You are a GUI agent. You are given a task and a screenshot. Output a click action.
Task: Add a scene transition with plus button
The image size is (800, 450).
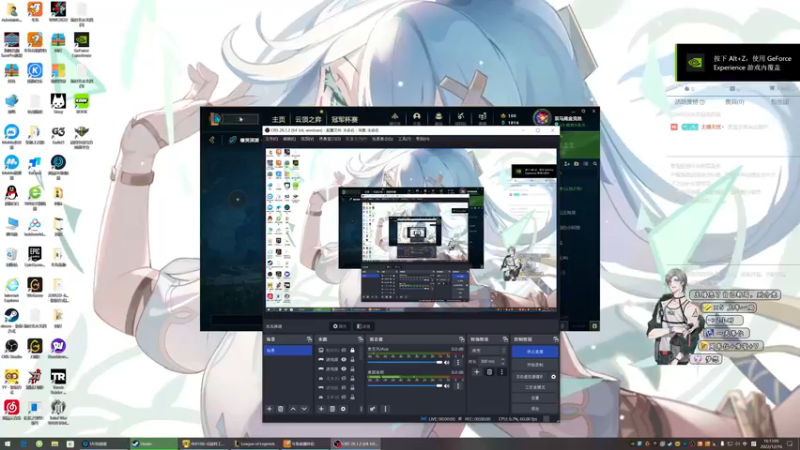pos(477,372)
